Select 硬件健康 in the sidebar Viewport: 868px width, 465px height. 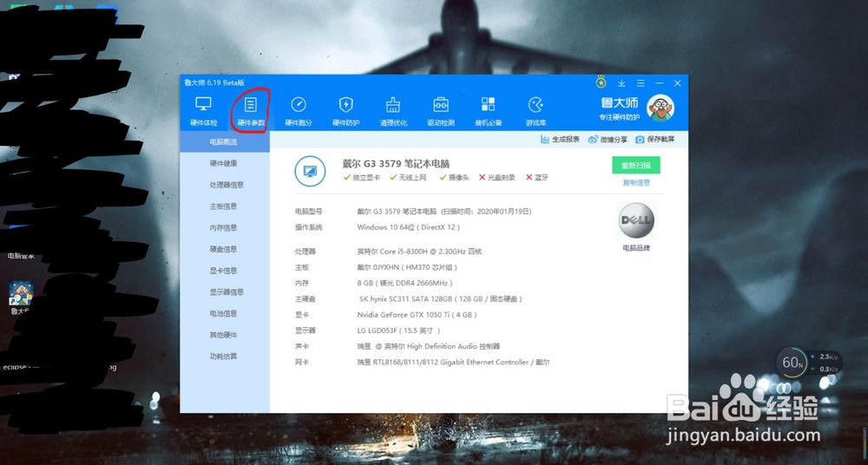click(224, 163)
